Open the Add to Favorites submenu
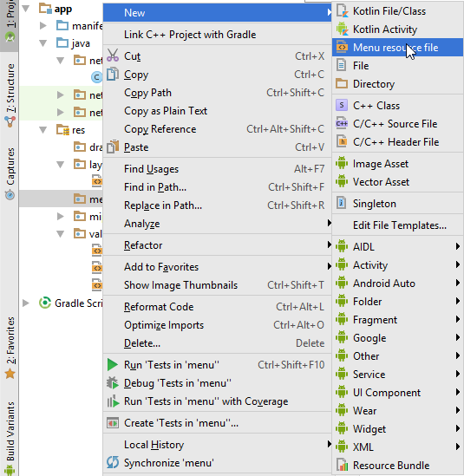This screenshot has height=476, width=464. [217, 267]
